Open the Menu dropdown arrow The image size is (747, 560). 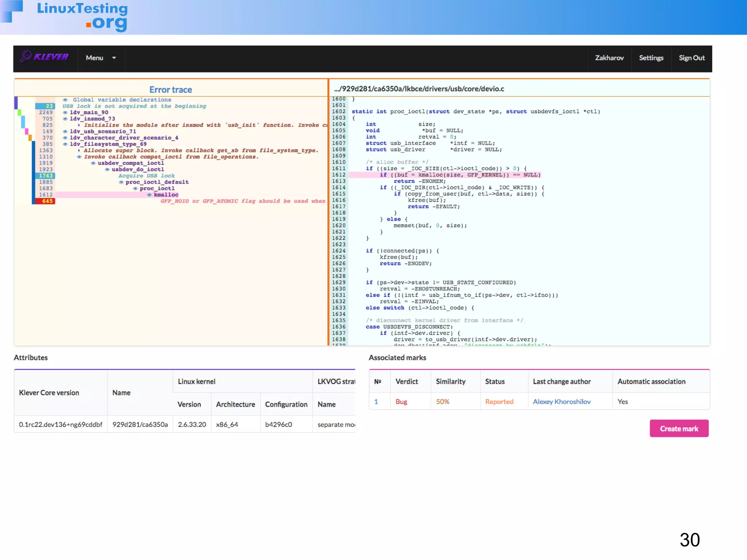tap(114, 58)
